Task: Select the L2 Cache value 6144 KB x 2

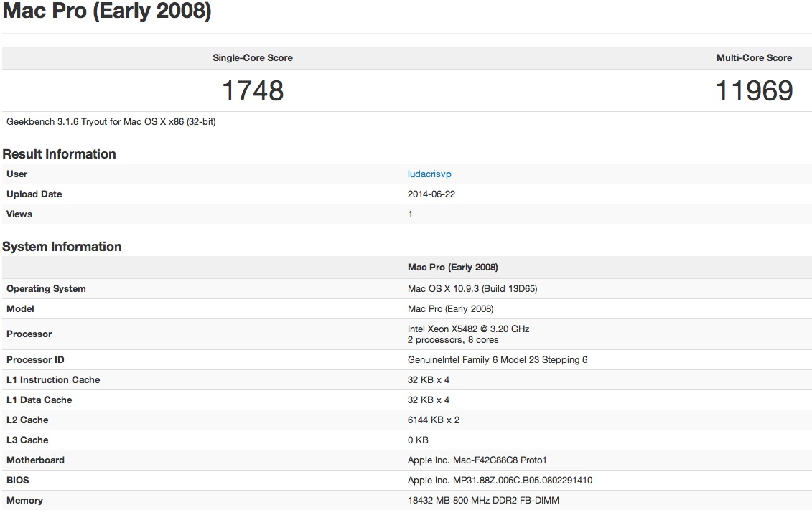Action: pos(434,420)
